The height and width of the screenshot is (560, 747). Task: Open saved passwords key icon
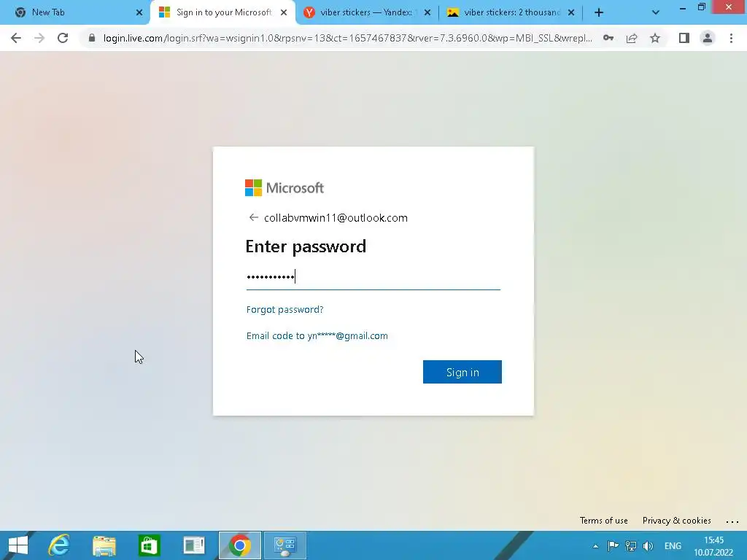(x=608, y=38)
